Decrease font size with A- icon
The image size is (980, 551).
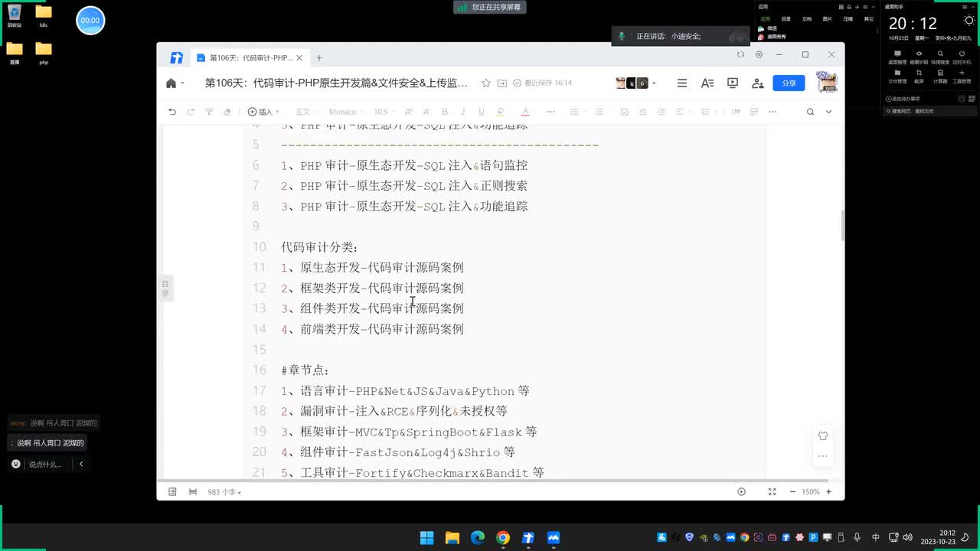pos(426,112)
